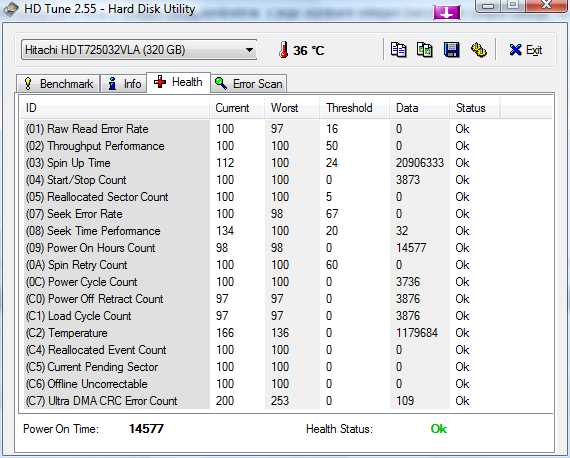Click the Exit button

point(525,50)
